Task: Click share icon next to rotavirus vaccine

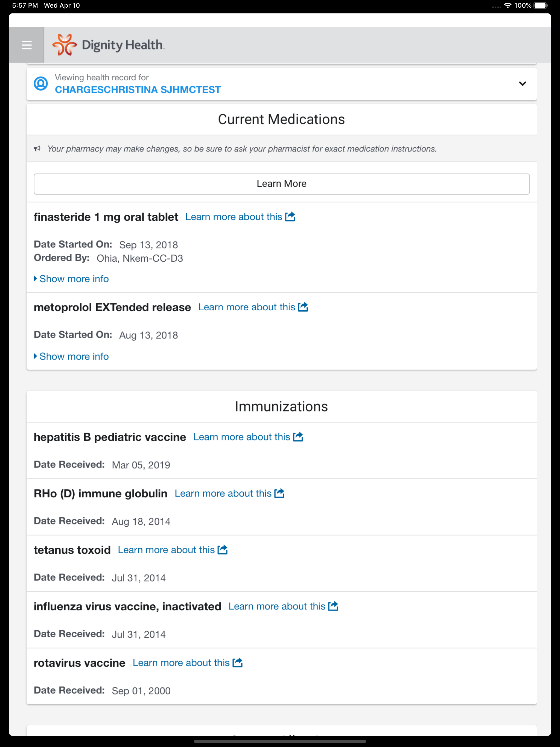Action: pos(237,663)
